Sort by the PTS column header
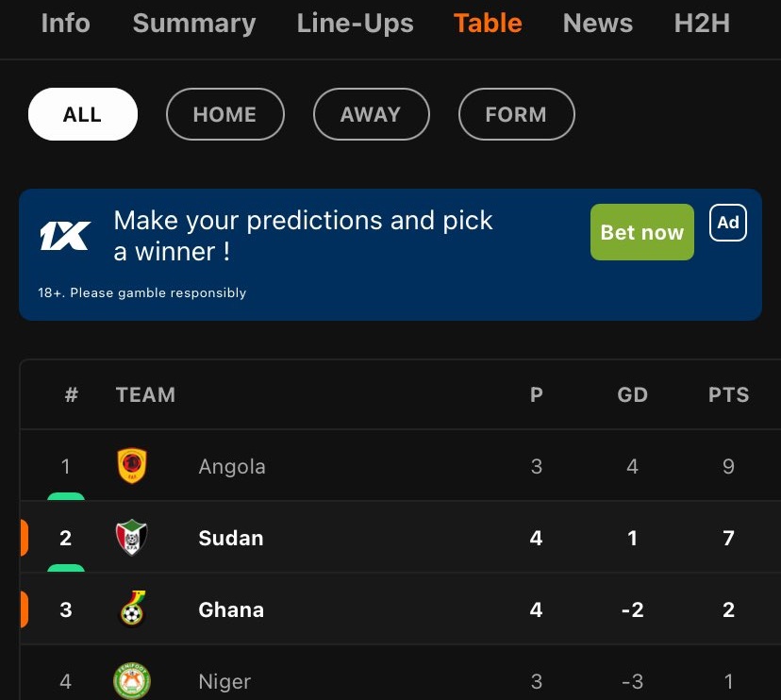The image size is (781, 700). click(x=729, y=394)
